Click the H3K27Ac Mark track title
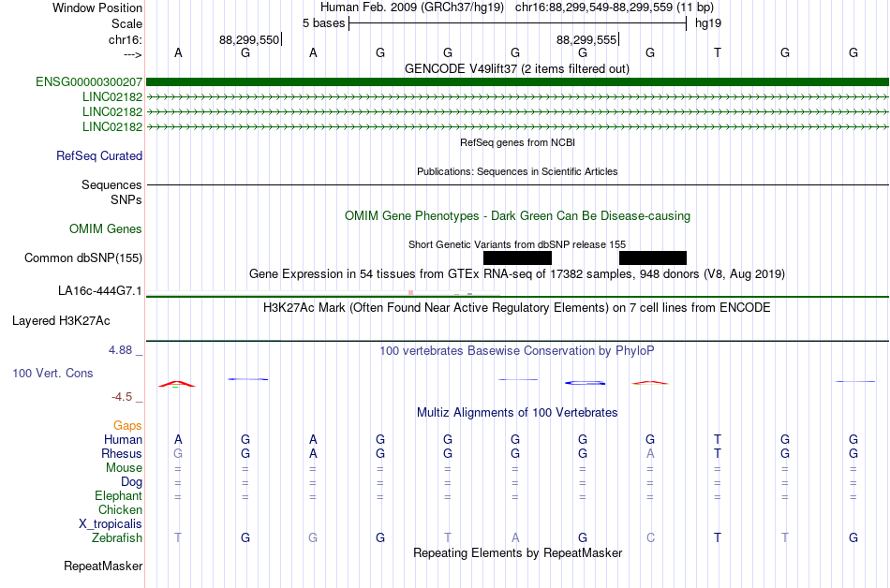The image size is (890, 588). (x=517, y=308)
